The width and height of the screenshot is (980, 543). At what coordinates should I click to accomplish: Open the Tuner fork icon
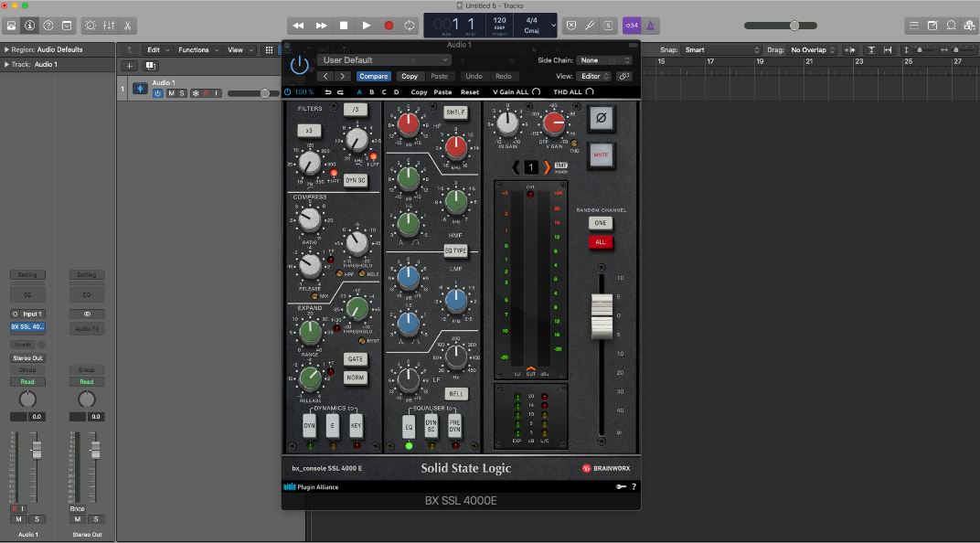click(590, 26)
